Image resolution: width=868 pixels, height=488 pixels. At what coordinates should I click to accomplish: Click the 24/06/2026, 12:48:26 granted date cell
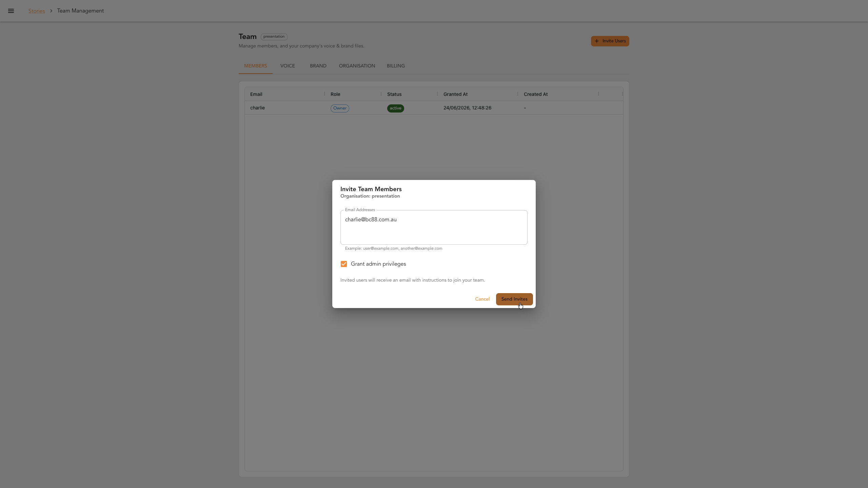click(467, 108)
